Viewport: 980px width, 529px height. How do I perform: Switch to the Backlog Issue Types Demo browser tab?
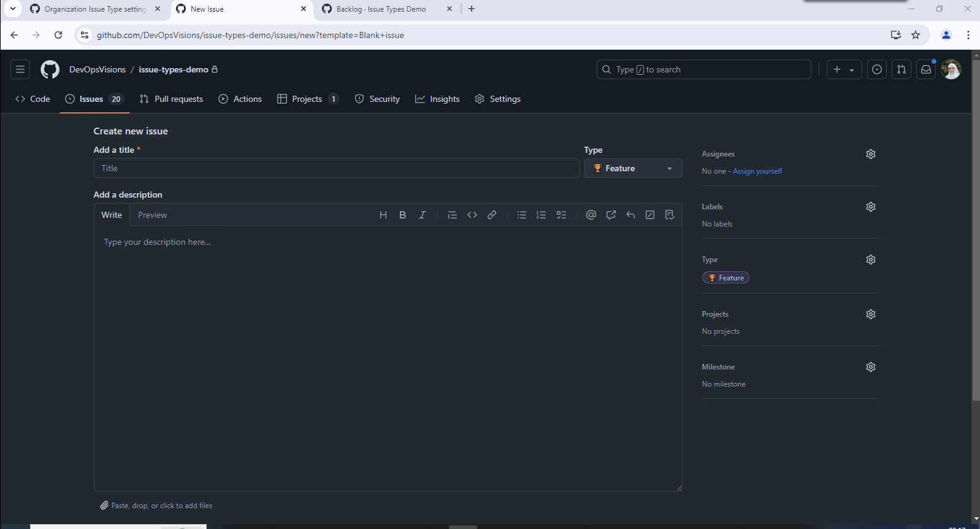tap(388, 9)
